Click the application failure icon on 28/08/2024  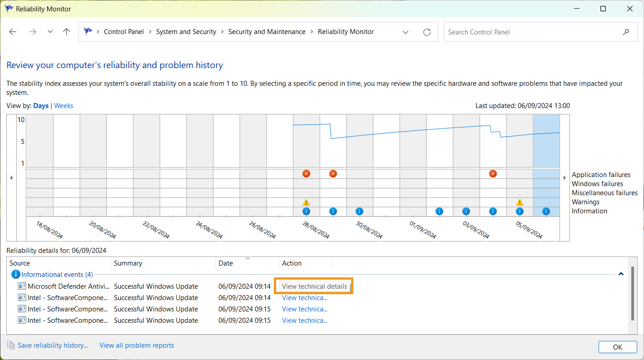point(306,173)
